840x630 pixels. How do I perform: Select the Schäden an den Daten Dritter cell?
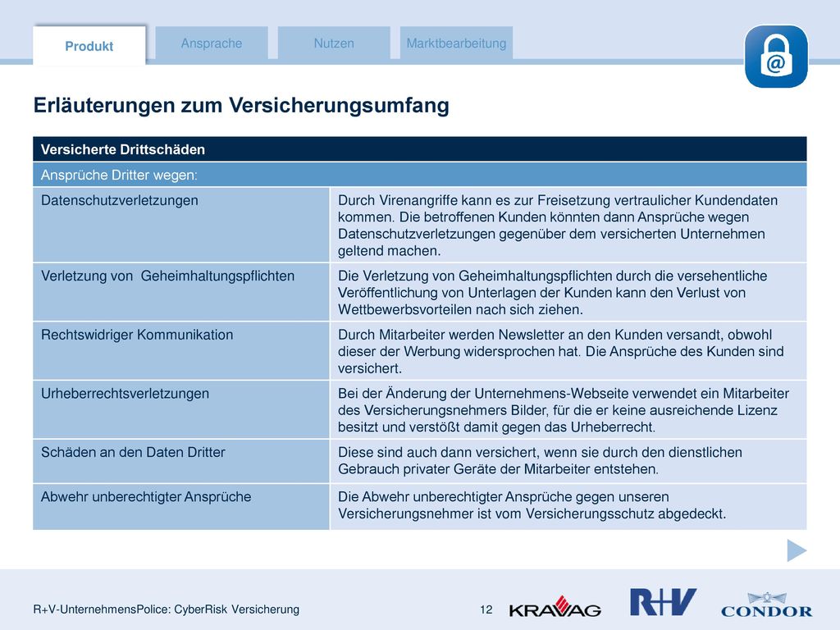[181, 461]
